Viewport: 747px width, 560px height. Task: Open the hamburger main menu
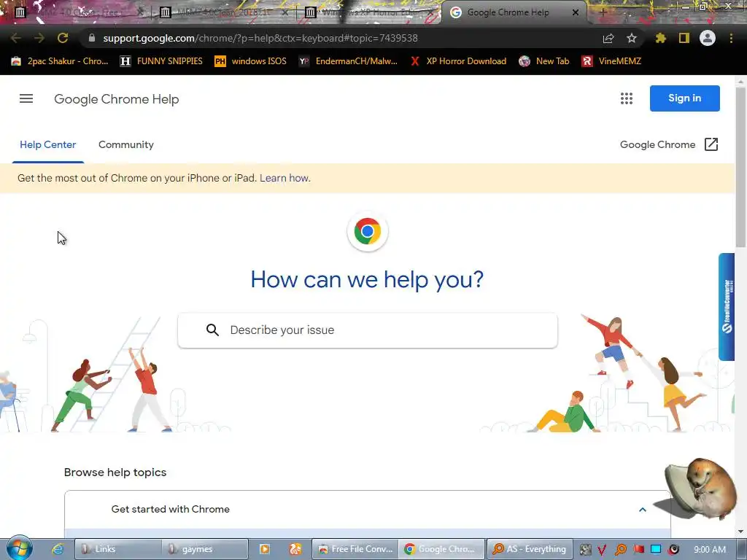(26, 98)
